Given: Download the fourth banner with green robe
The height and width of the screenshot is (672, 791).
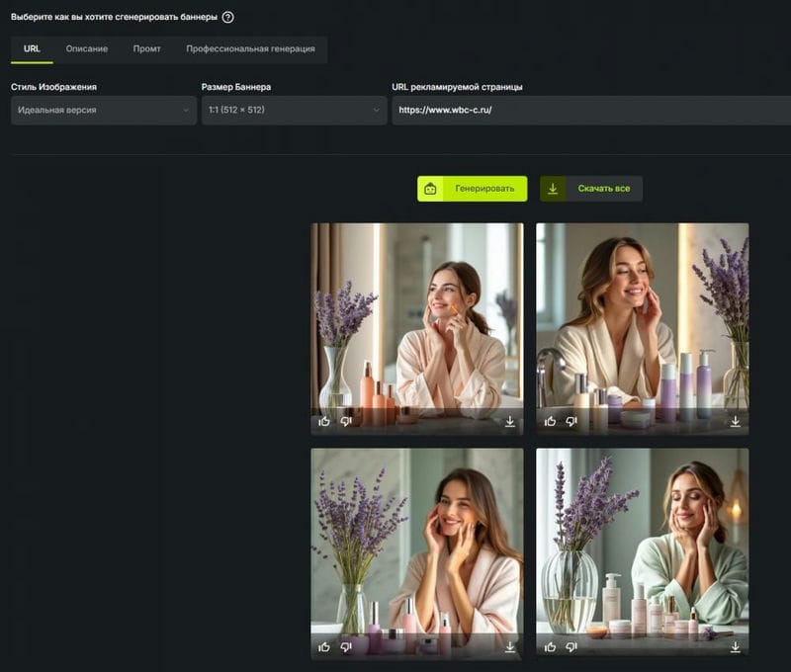Looking at the screenshot, I should [736, 646].
